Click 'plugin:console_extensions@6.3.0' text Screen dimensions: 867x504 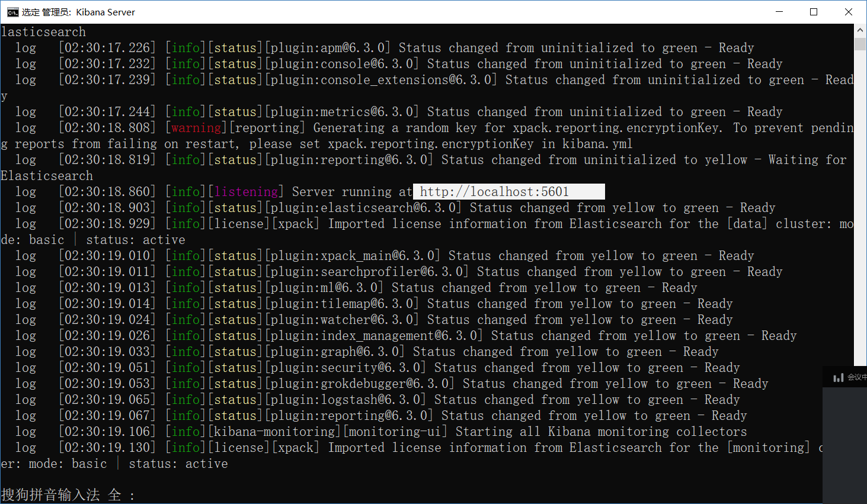(381, 80)
